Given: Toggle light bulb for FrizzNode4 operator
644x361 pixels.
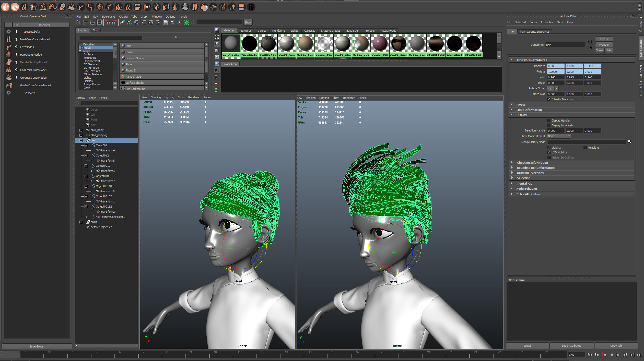Looking at the screenshot, I should click(x=16, y=47).
